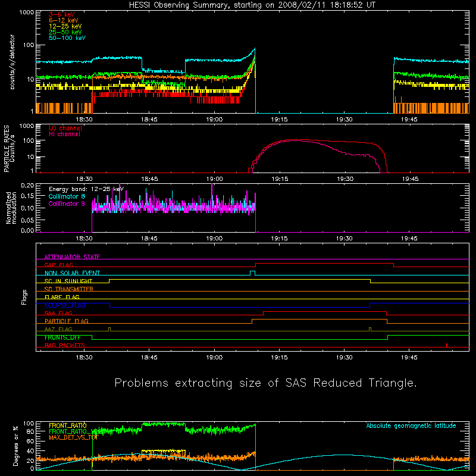Click the BAD_PACKETS flag label
Viewport: 476px width, 476px height.
(x=64, y=345)
